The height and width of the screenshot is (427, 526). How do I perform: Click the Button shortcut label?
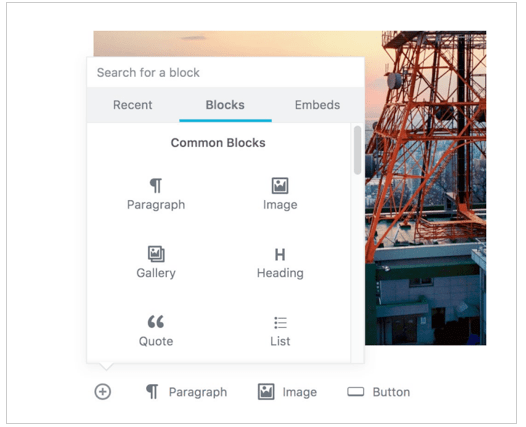click(x=391, y=392)
